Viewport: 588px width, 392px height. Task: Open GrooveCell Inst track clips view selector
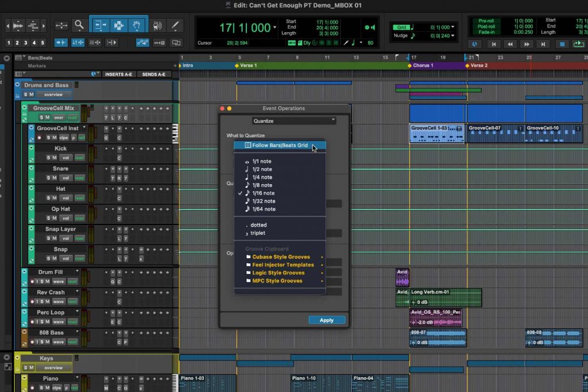point(64,138)
